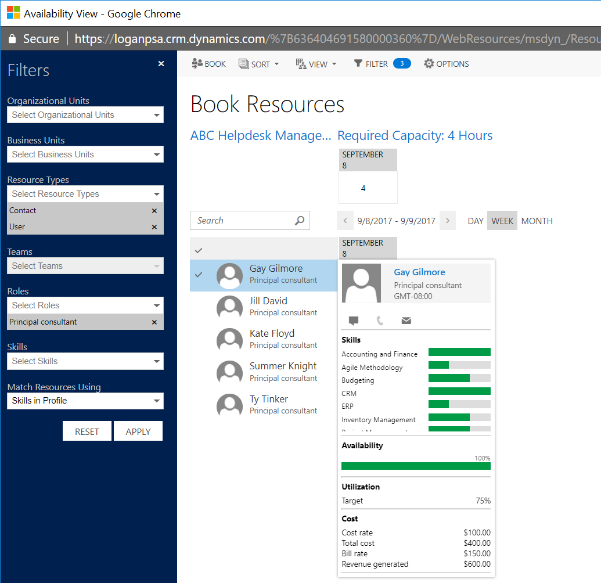Viewport: 601px width, 583px height.
Task: Click the BOOK people icon in toolbar
Action: (x=197, y=63)
